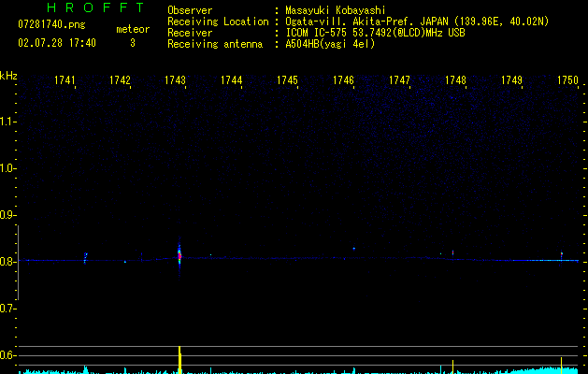This screenshot has height=374, width=588.
Task: Click the 0.9 kHz frequency label
Action: pos(7,215)
